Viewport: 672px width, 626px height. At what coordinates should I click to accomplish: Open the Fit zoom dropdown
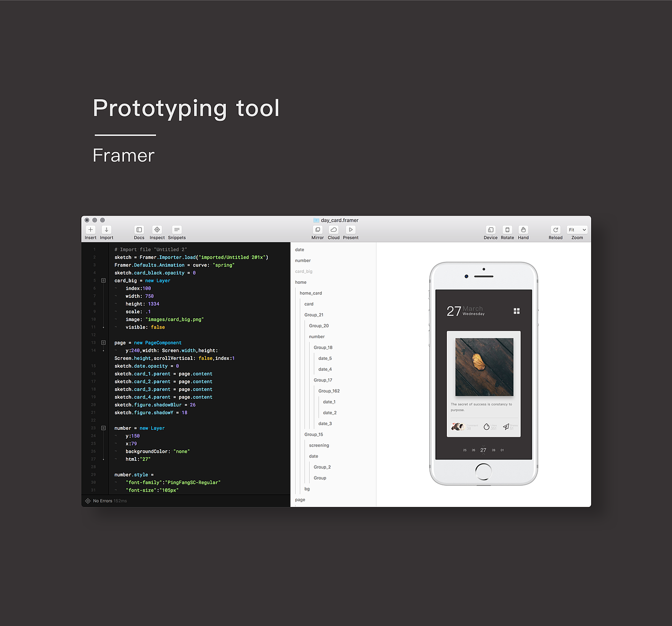coord(577,230)
